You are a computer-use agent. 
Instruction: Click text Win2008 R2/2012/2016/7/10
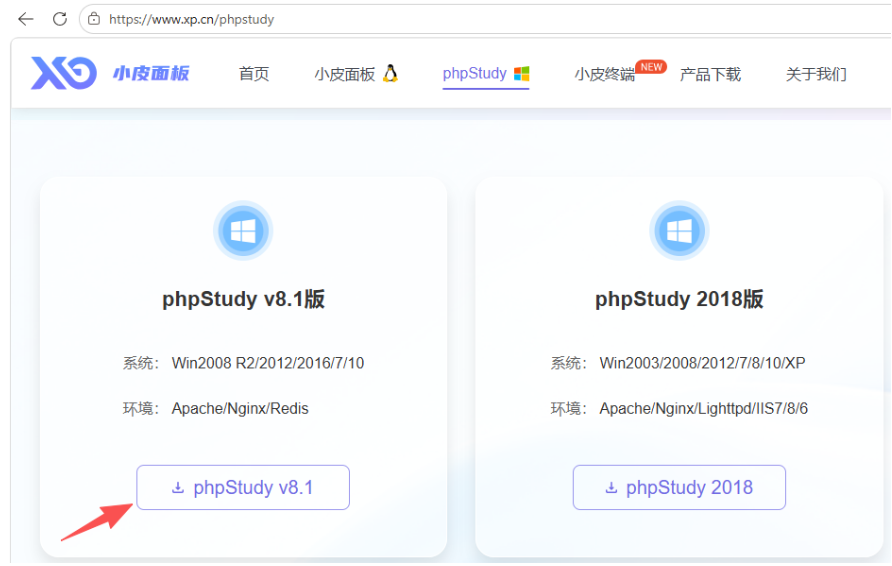[x=268, y=363]
